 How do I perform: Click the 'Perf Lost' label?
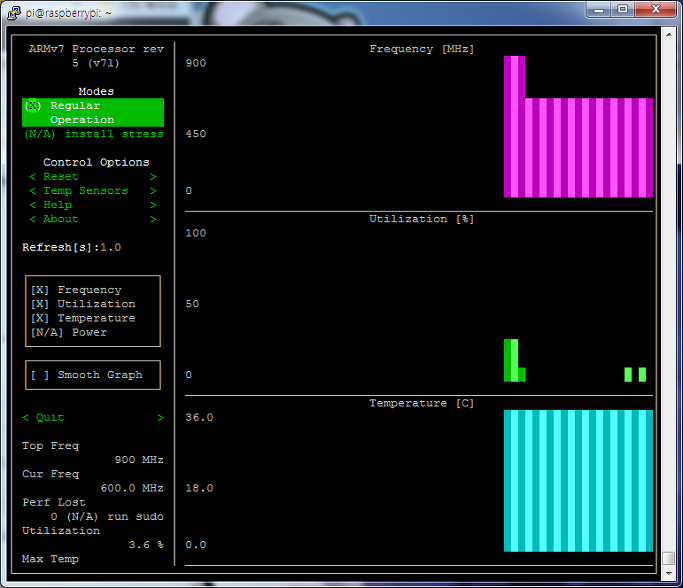[54, 502]
